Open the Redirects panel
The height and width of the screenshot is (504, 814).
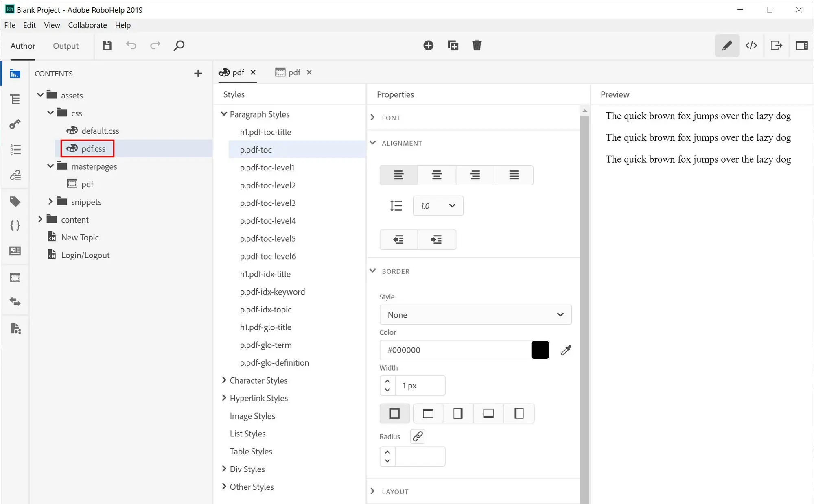click(15, 302)
